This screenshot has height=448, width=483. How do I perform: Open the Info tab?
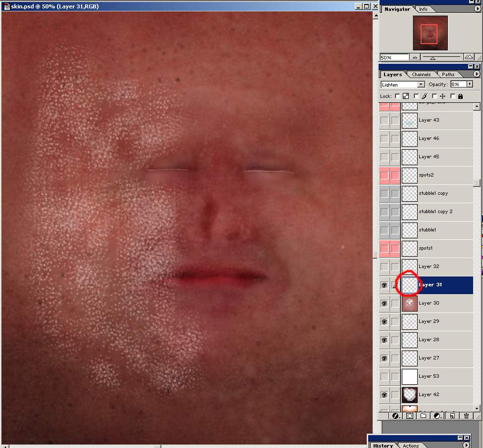pyautogui.click(x=423, y=9)
